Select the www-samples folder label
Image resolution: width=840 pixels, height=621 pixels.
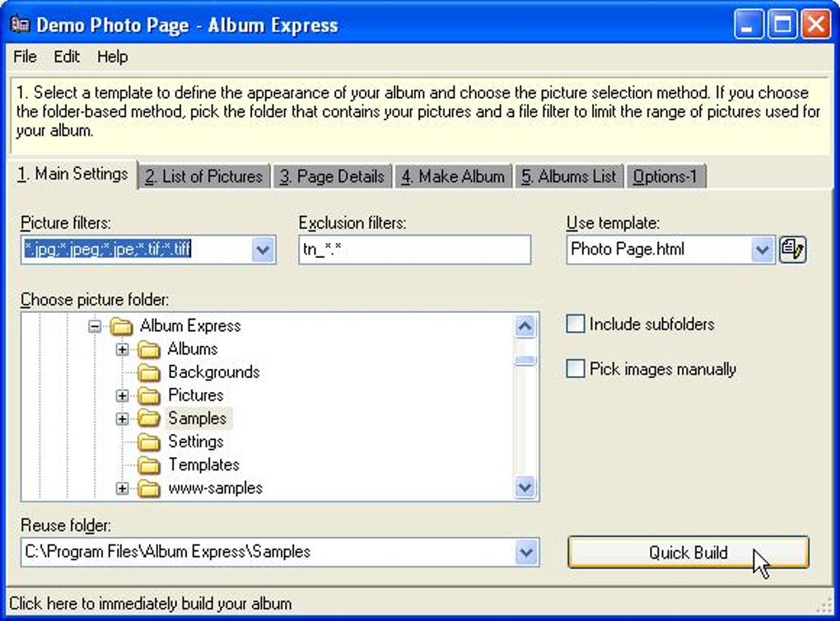[x=216, y=488]
